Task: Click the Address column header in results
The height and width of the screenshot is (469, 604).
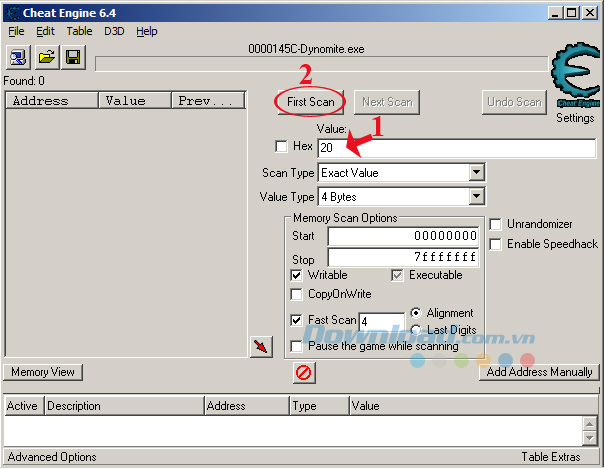Action: [x=52, y=100]
